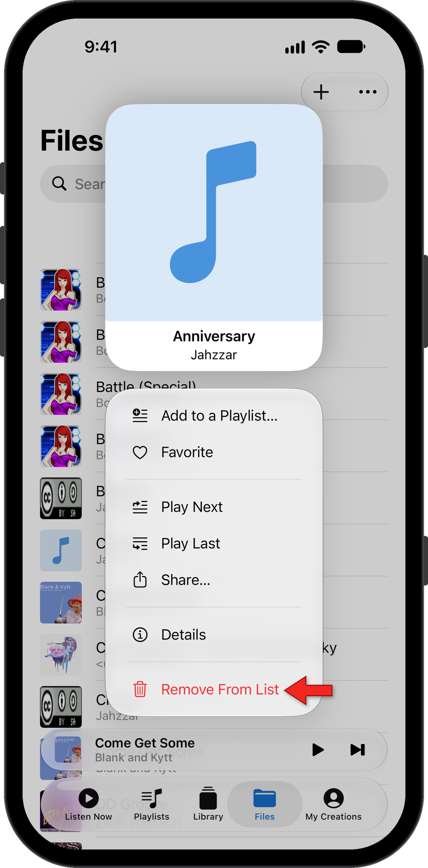This screenshot has width=428, height=868.
Task: Skip to next track in mini player
Action: point(358,750)
